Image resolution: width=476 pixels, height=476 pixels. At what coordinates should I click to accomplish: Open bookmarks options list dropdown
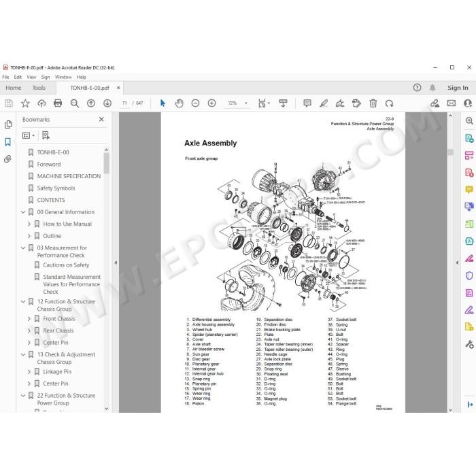29,135
